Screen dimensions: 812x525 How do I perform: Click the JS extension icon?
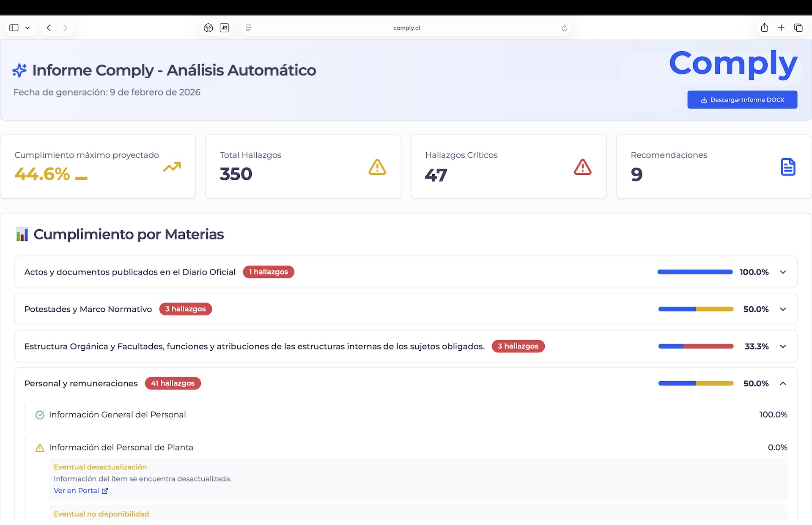[x=224, y=28]
